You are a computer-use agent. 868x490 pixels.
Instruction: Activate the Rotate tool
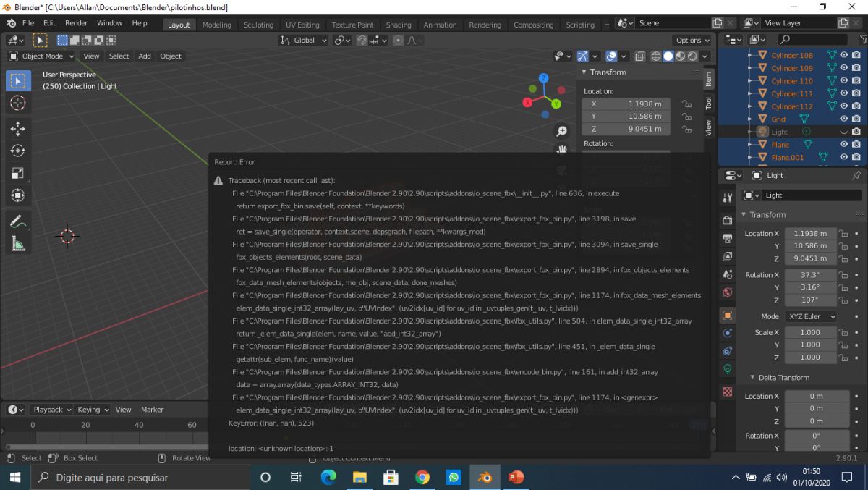pos(19,151)
